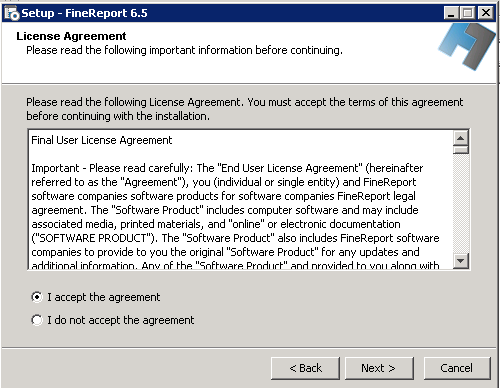Cancel the FineReport installation

[x=457, y=368]
